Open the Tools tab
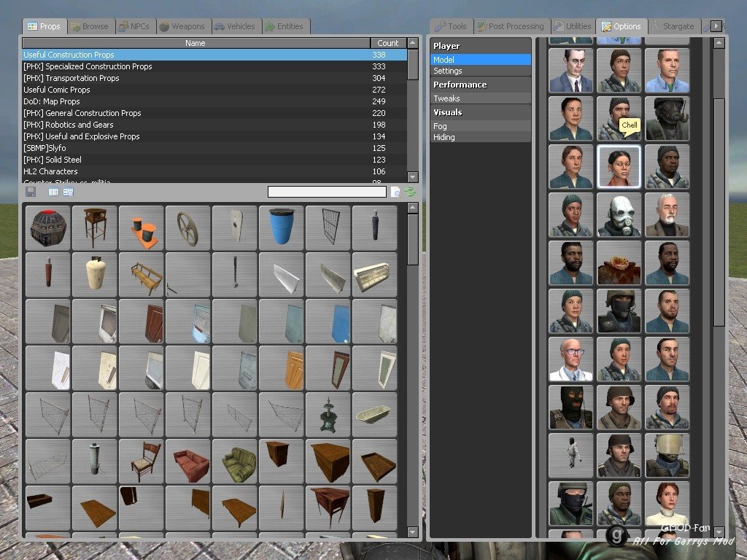The image size is (747, 560). 452,26
